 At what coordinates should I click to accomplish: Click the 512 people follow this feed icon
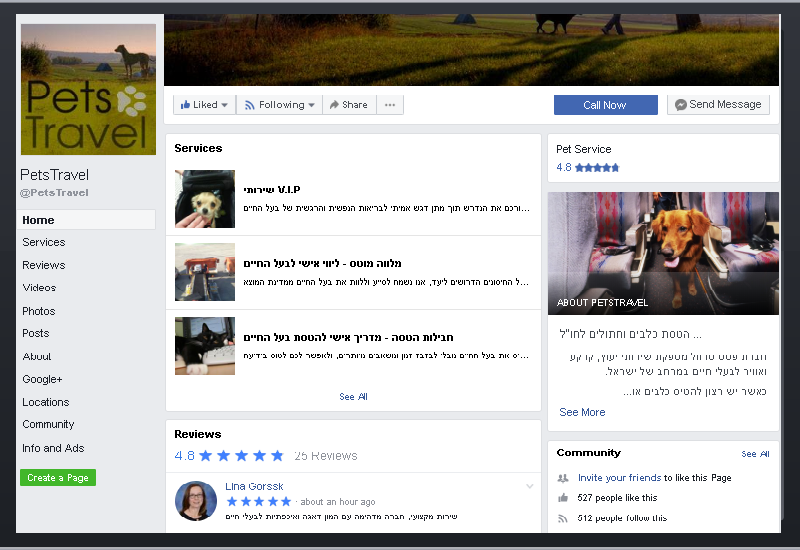coord(563,518)
